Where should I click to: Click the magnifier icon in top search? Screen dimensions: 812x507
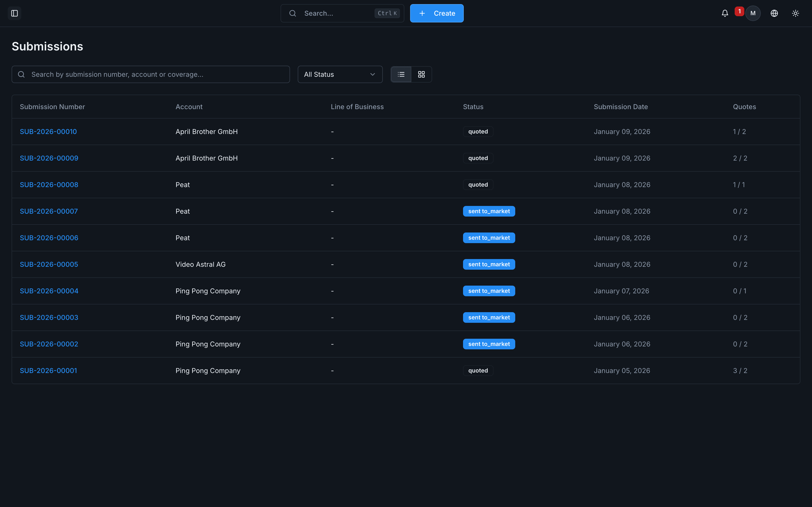click(x=293, y=14)
